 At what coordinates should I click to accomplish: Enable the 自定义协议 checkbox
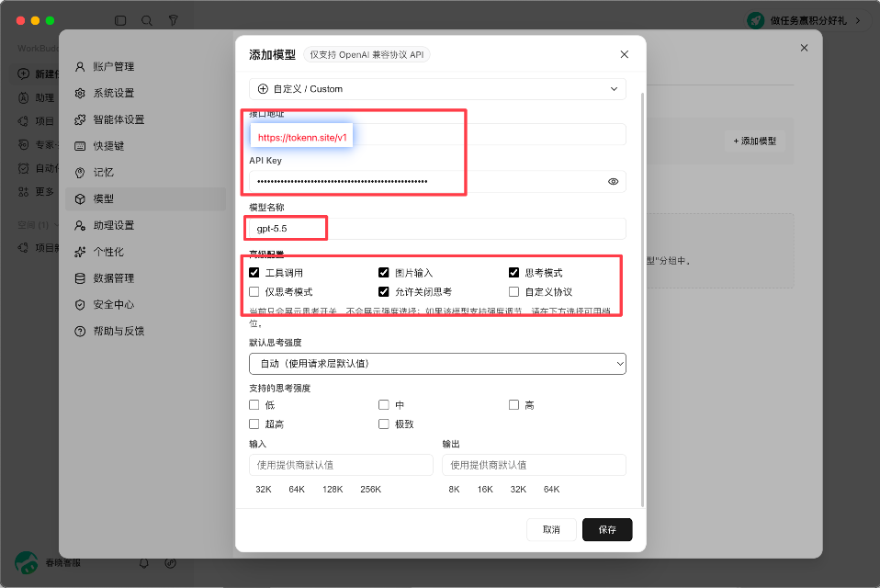[x=513, y=292]
